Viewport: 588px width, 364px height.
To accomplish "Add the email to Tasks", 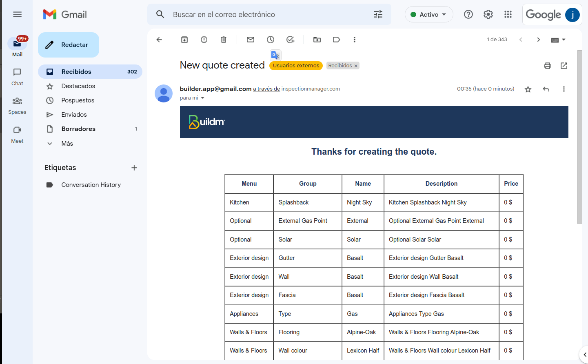I will tap(290, 40).
